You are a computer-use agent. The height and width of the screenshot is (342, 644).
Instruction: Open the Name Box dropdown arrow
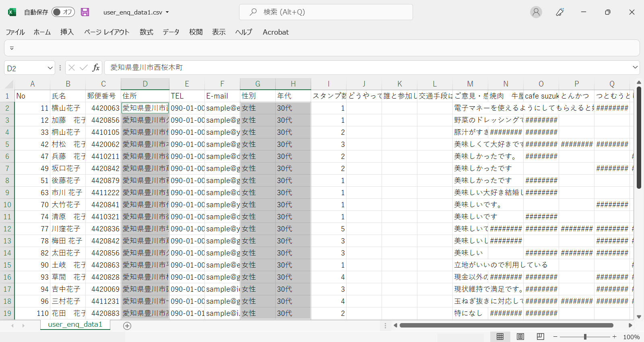(50, 68)
